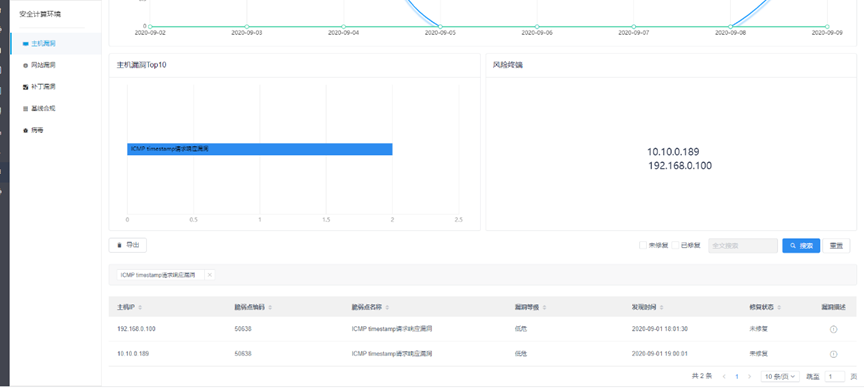Go to previous page arrow
864x389 pixels.
(724, 376)
